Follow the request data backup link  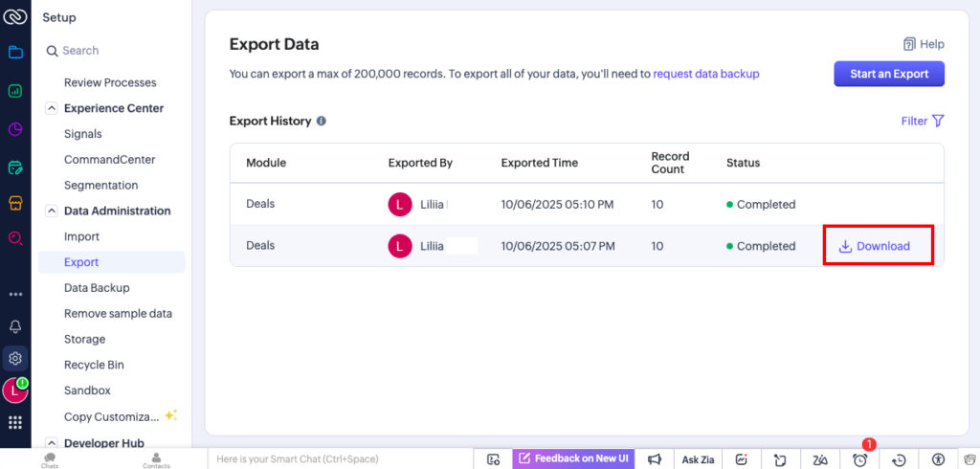pyautogui.click(x=706, y=74)
